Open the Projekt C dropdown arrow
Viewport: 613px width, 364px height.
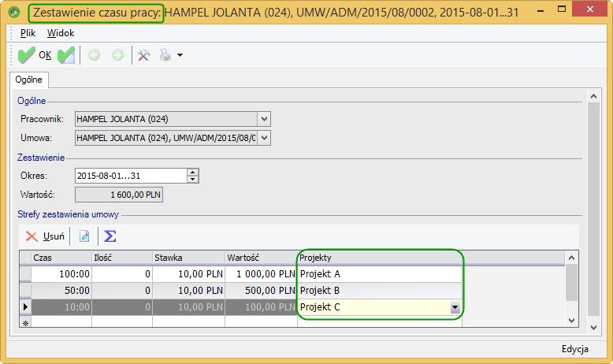point(455,307)
